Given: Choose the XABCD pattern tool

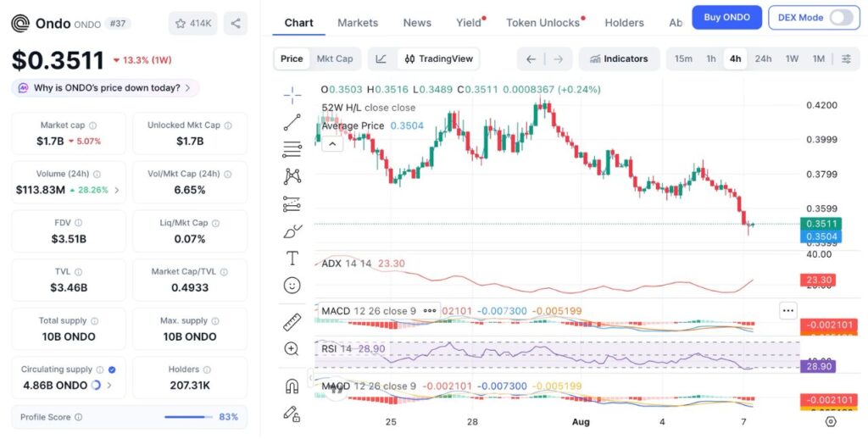Looking at the screenshot, I should 292,176.
